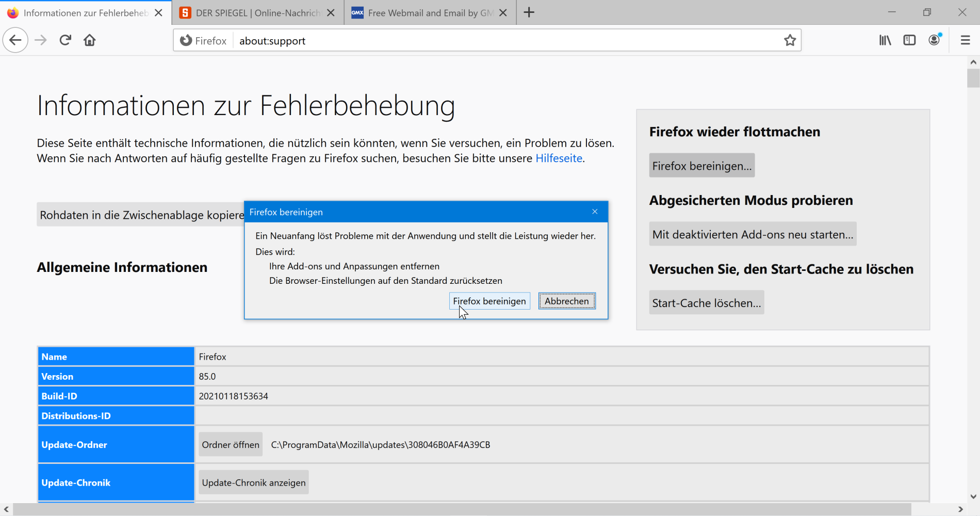Click the vertical scrollbar up arrow

tap(973, 62)
